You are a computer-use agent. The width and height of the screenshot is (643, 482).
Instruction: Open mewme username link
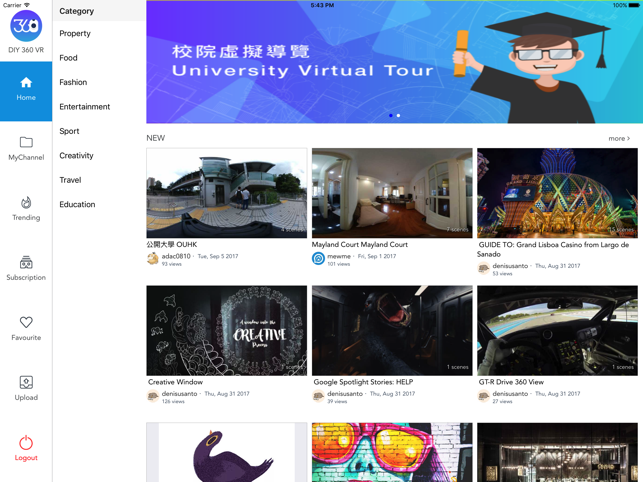(x=339, y=256)
